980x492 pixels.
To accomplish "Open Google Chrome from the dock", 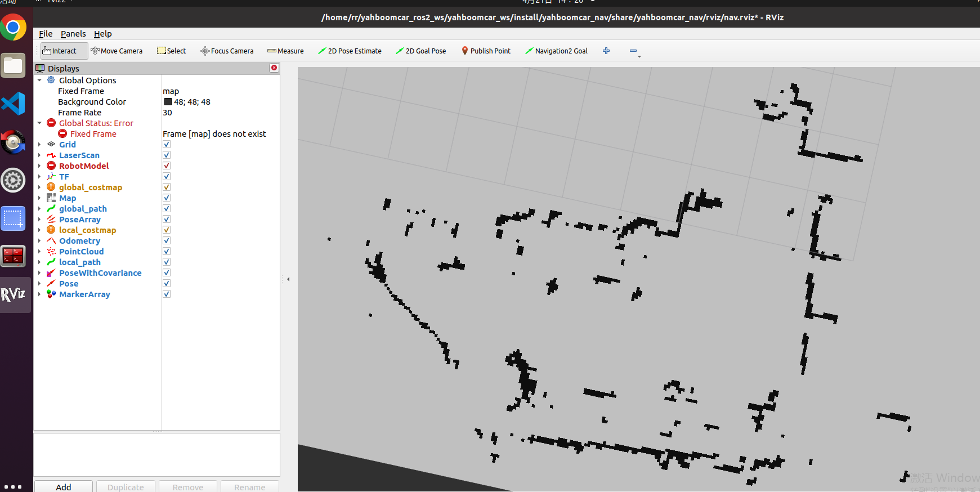I will (x=13, y=27).
